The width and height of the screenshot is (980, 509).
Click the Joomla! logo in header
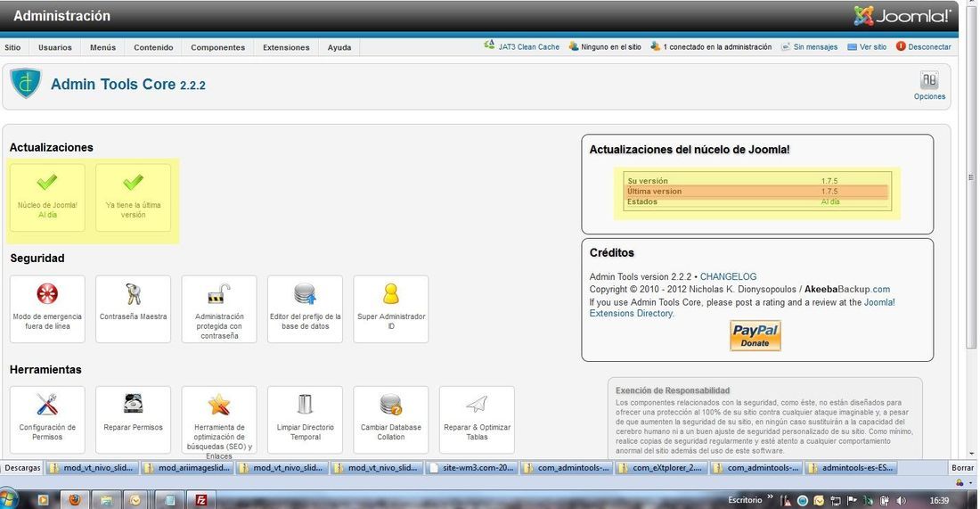tap(902, 16)
